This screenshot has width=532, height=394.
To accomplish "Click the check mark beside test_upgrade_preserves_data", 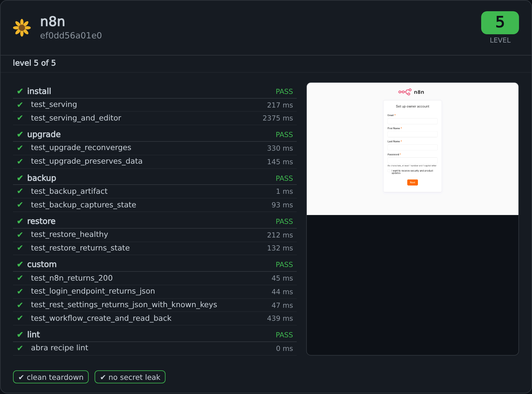I will coord(20,161).
